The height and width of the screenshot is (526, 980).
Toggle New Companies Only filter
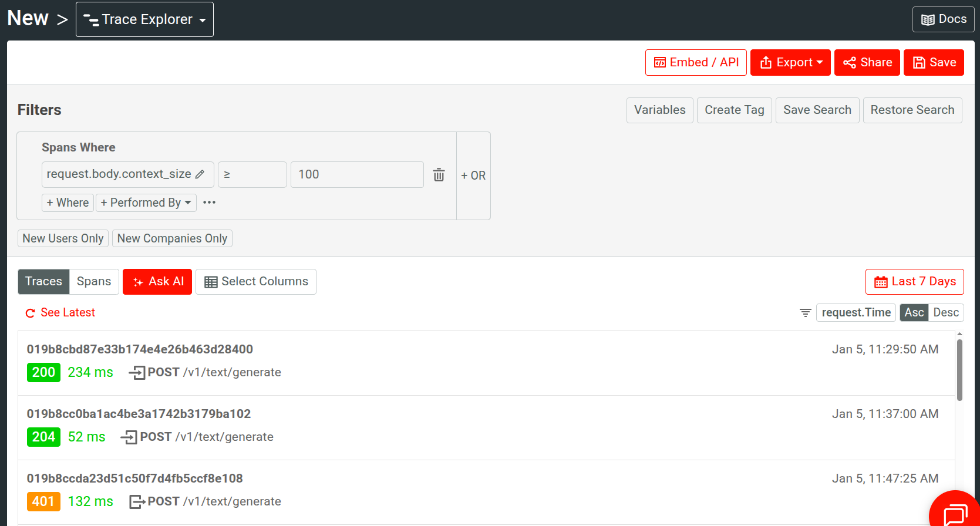(172, 238)
